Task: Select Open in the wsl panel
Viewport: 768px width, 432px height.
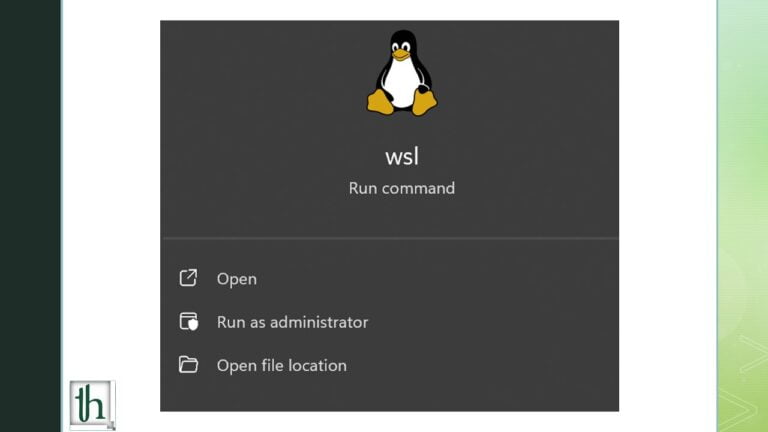Action: pyautogui.click(x=237, y=279)
